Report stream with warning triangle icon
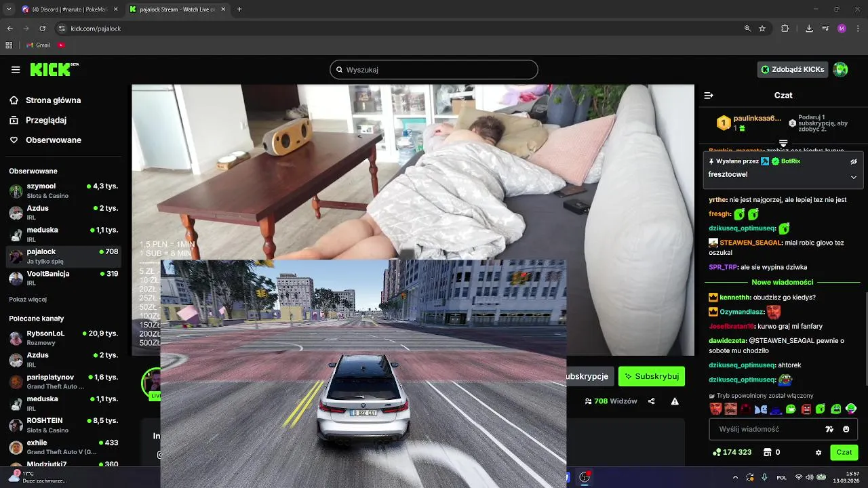 tap(675, 401)
